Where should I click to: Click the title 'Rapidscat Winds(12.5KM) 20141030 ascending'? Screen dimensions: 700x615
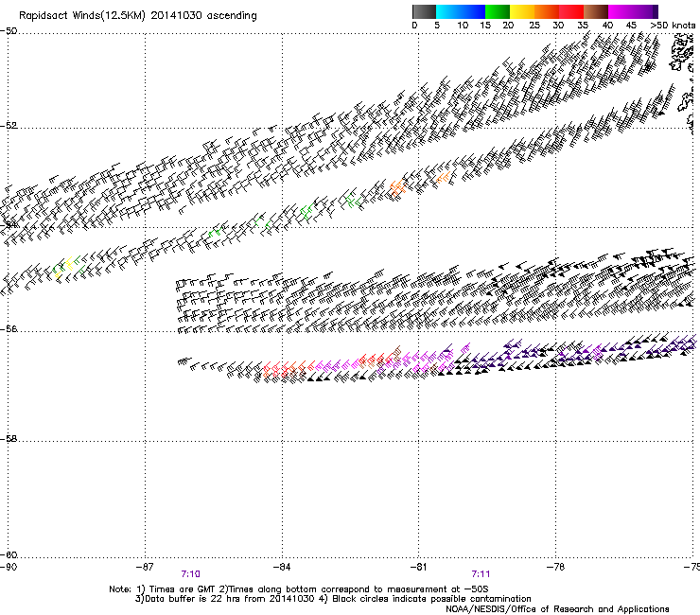[138, 16]
